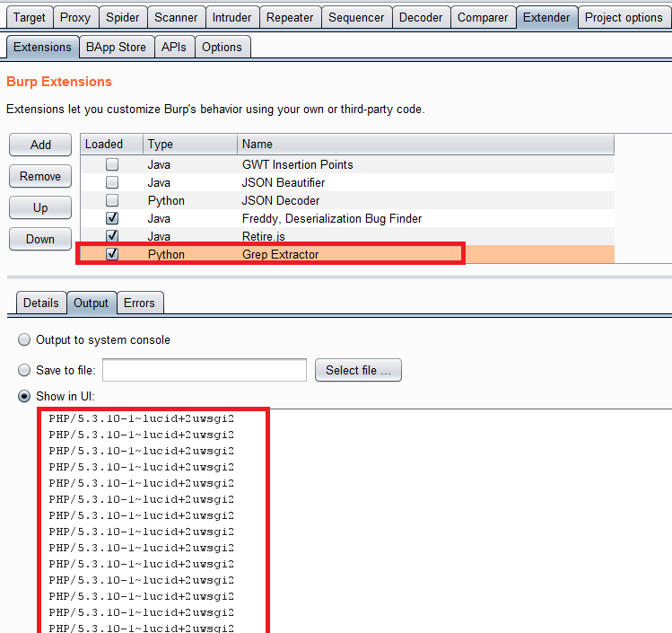Sort extensions by the Name column header
Screen dimensions: 672x633
[425, 144]
